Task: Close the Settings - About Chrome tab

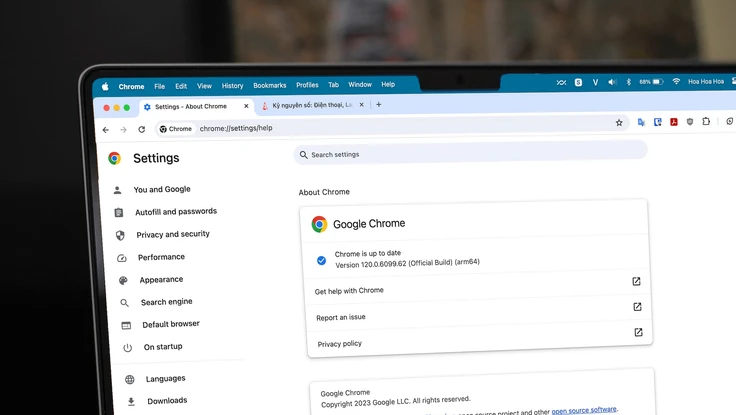Action: (246, 106)
